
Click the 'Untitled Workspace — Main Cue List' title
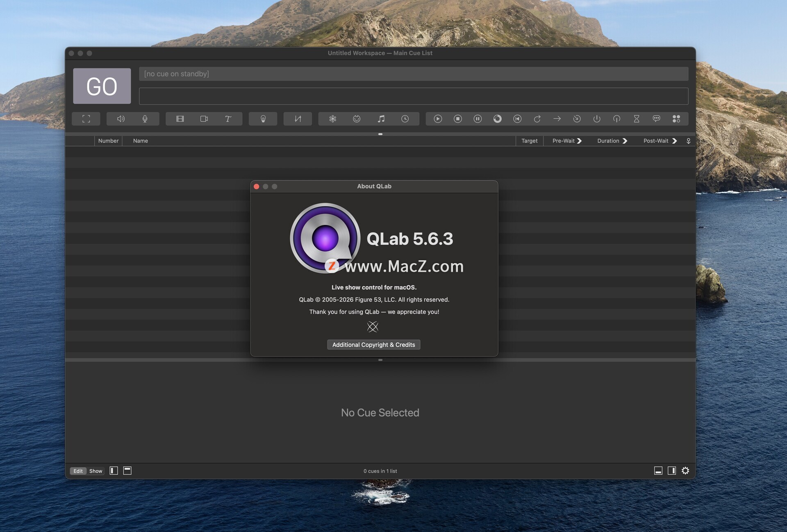380,53
